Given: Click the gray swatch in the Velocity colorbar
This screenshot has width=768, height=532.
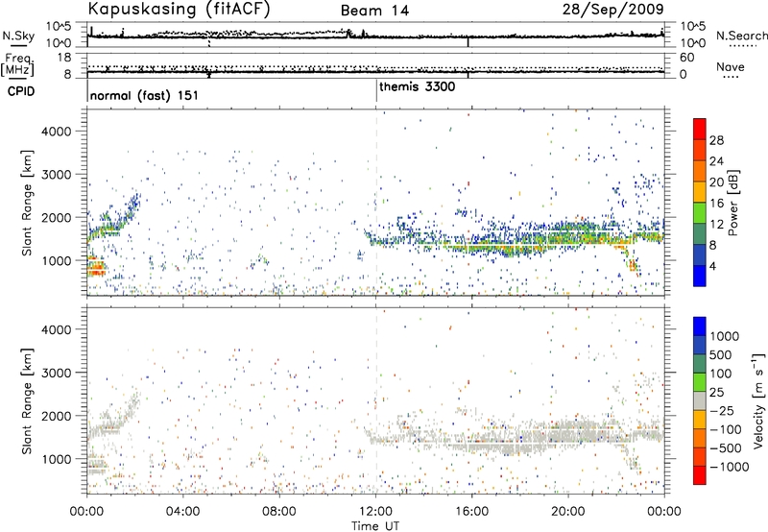Looking at the screenshot, I should pyautogui.click(x=700, y=400).
